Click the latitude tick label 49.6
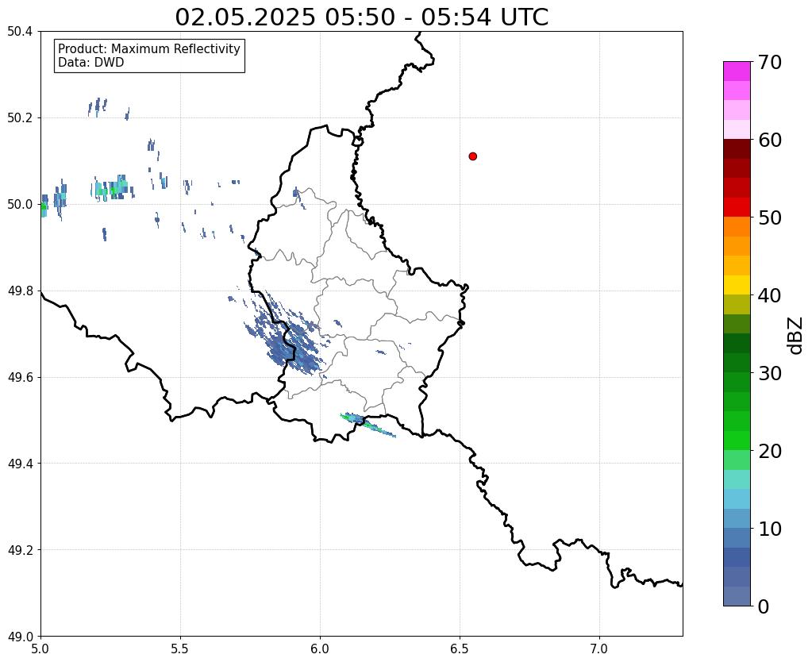The width and height of the screenshot is (812, 662). click(20, 378)
